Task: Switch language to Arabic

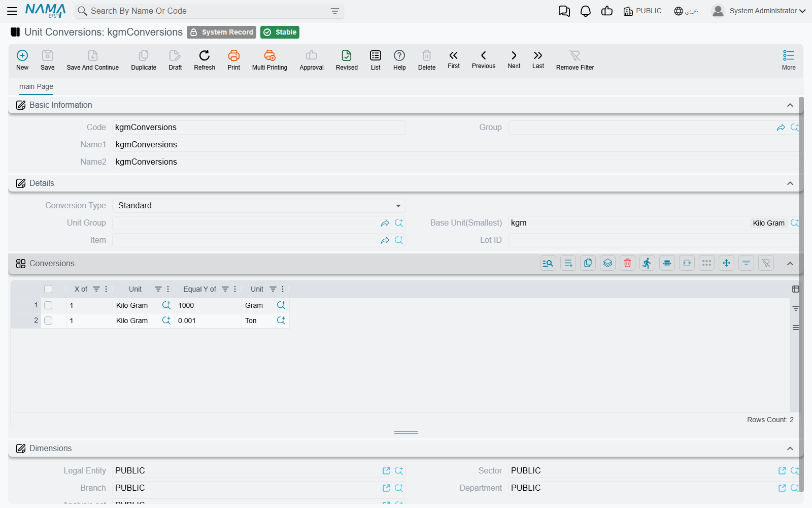Action: point(686,11)
